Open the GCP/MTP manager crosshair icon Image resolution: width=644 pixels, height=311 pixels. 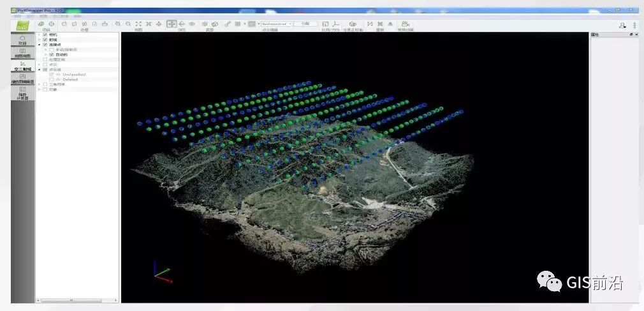(x=52, y=24)
